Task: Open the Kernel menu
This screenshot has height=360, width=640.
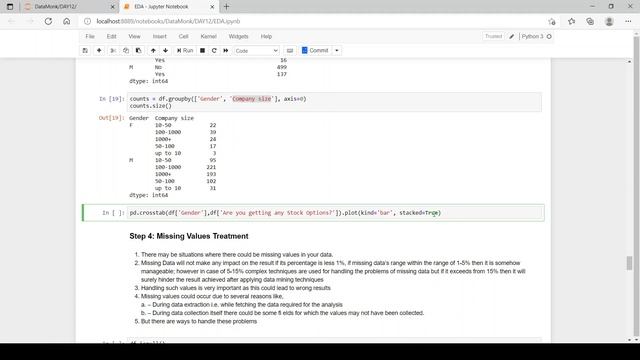Action: point(208,36)
